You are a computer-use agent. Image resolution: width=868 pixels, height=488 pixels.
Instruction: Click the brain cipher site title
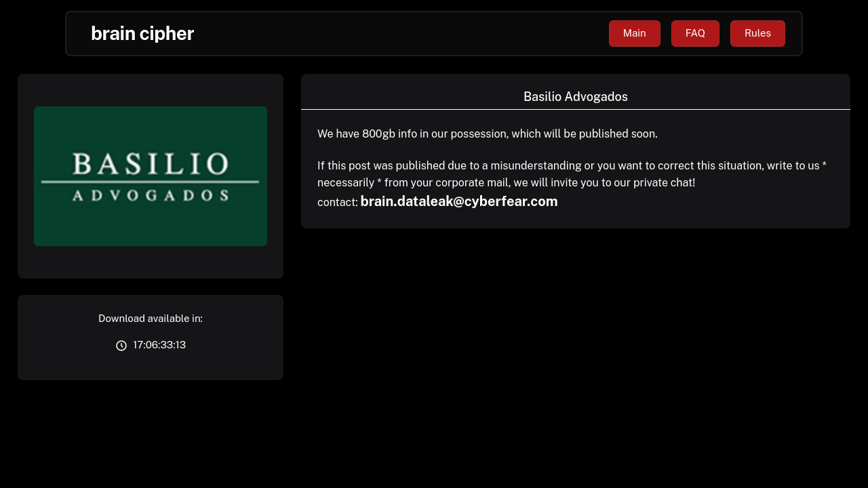point(142,33)
